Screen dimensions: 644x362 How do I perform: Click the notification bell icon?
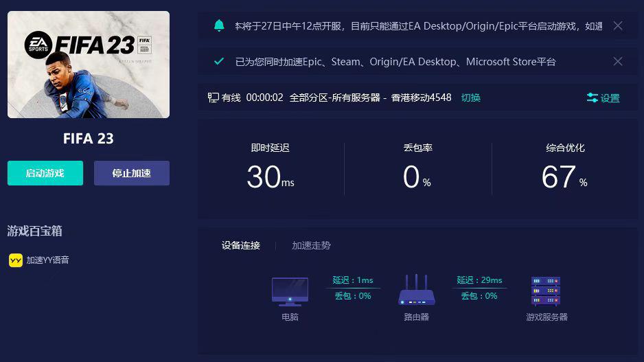[x=219, y=26]
